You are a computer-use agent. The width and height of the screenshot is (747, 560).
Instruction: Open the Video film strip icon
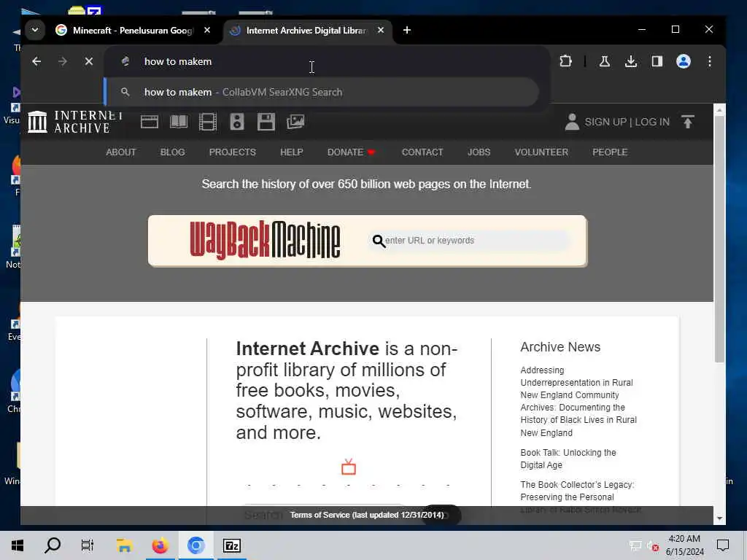tap(208, 122)
